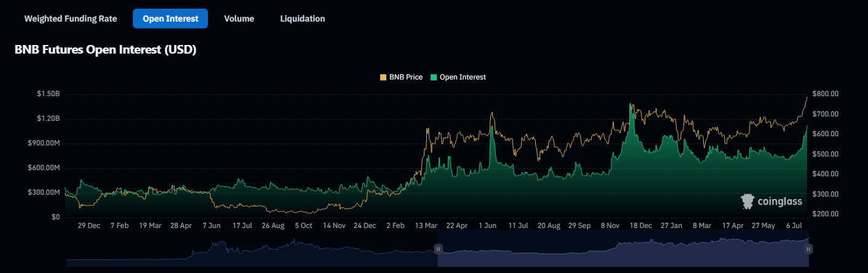Click the $500.00 price axis label
This screenshot has height=273, width=868.
click(x=826, y=154)
